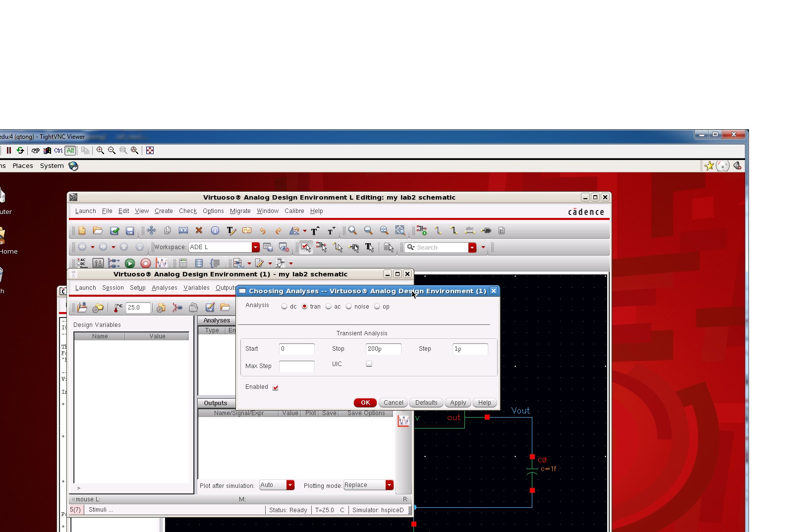The width and height of the screenshot is (801, 532).
Task: Open the Search field dropdown arrow
Action: pyautogui.click(x=472, y=247)
